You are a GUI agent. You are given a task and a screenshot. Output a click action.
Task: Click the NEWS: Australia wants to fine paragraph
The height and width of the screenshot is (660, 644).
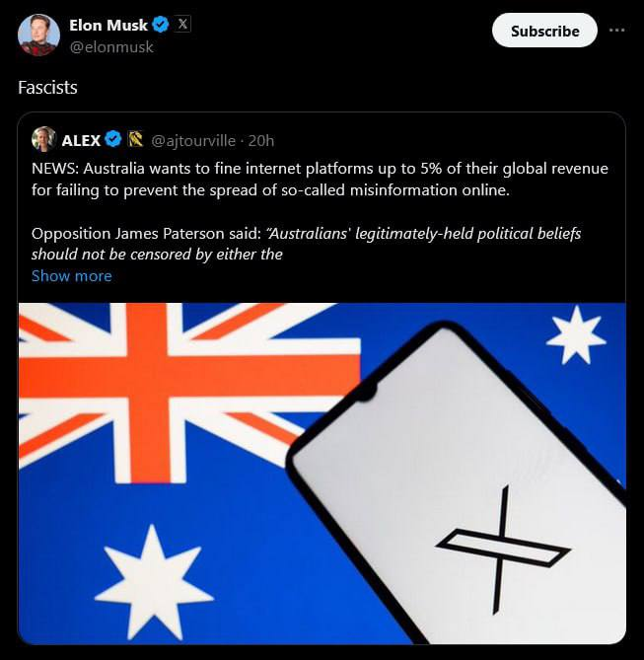coord(320,179)
